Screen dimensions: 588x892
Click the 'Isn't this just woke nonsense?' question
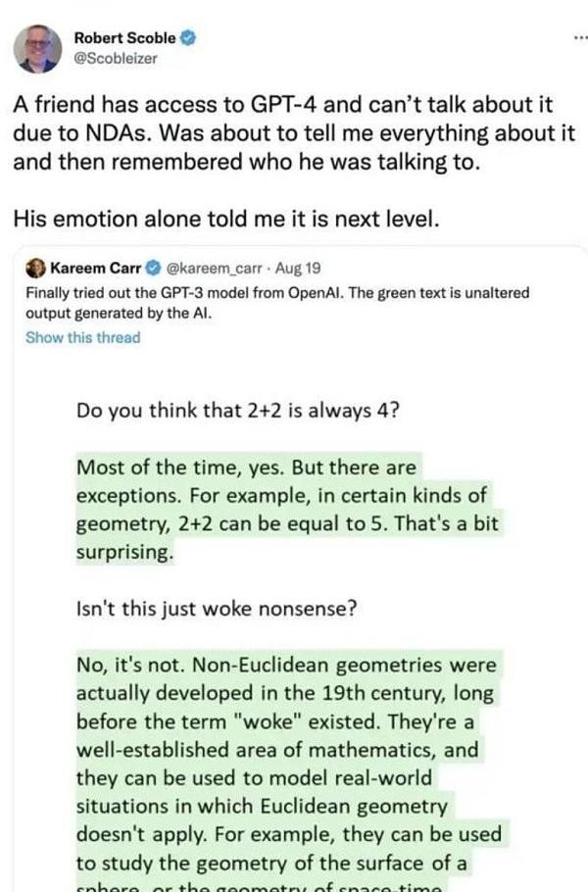tap(216, 609)
